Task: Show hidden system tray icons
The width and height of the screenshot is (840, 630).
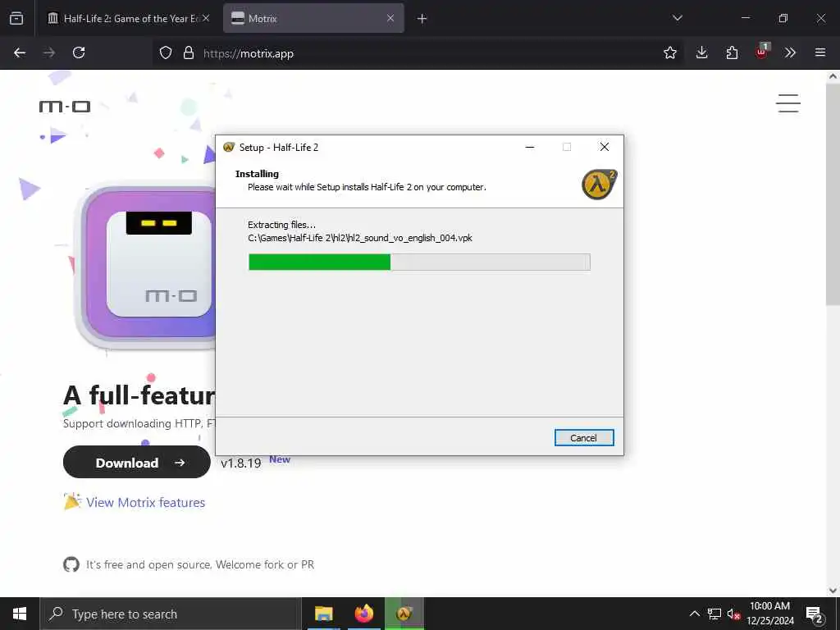Action: point(694,614)
